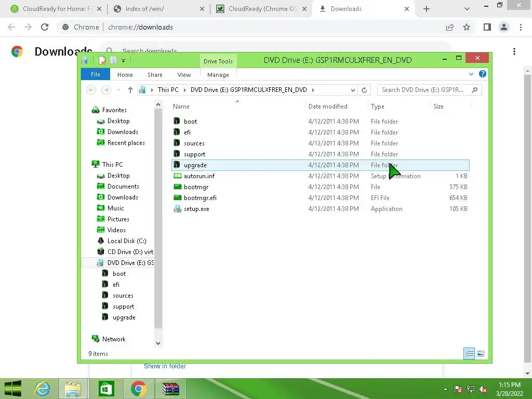The image size is (532, 399).
Task: Select the support folder icon in file list
Action: 177,154
